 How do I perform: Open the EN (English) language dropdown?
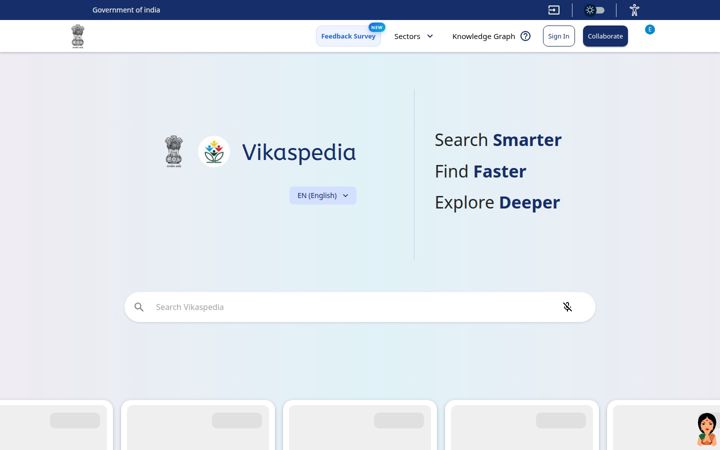pos(323,195)
